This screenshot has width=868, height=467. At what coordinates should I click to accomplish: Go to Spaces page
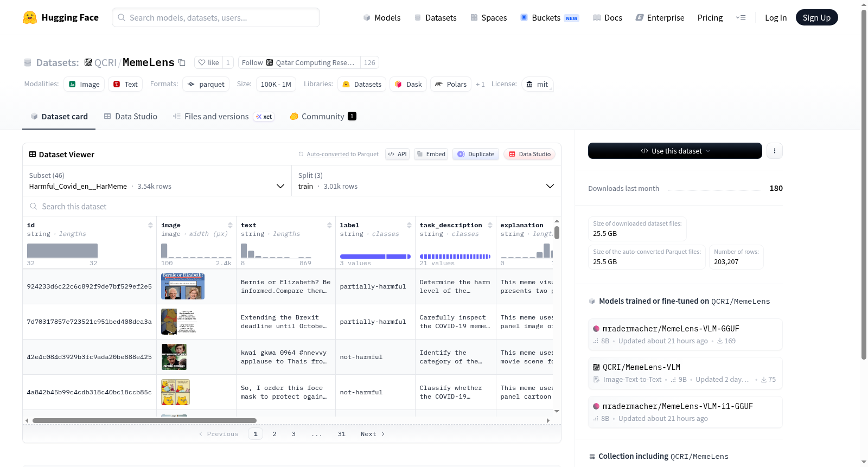click(489, 17)
